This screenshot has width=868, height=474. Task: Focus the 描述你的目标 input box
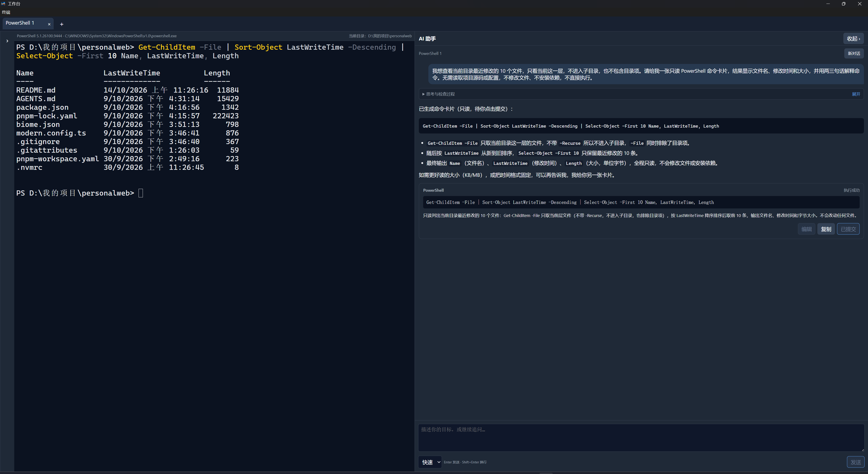641,438
